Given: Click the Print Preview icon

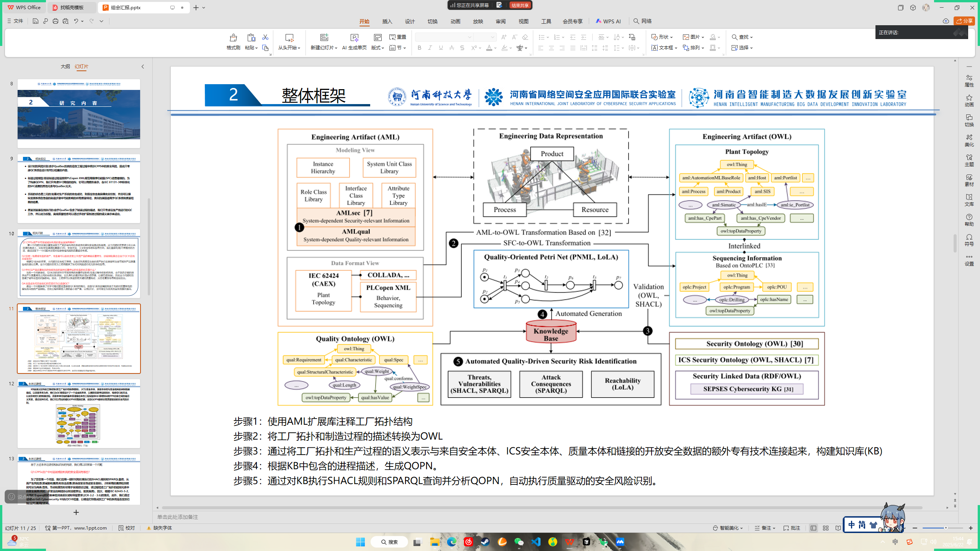Looking at the screenshot, I should click(65, 21).
